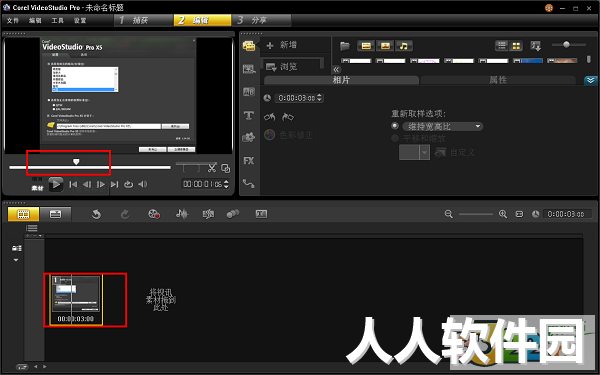The width and height of the screenshot is (600, 375).
Task: Select the clip thumbnail in the storyboard
Action: [x=76, y=300]
